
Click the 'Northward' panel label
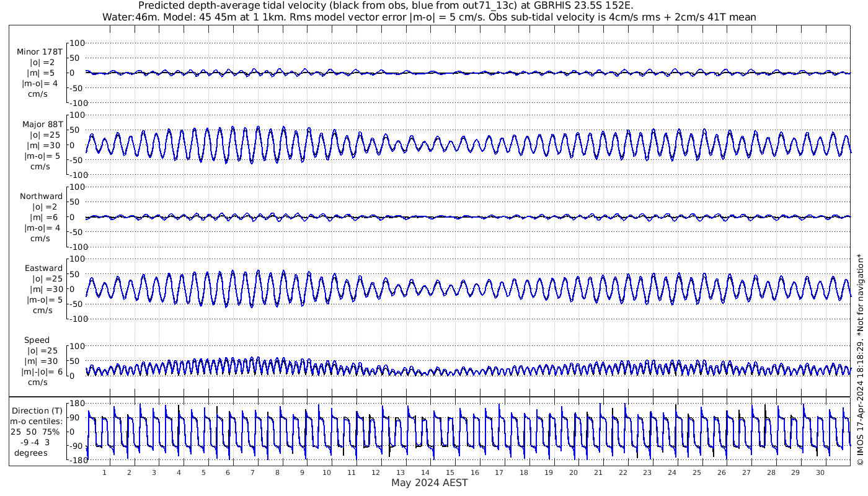(x=41, y=197)
